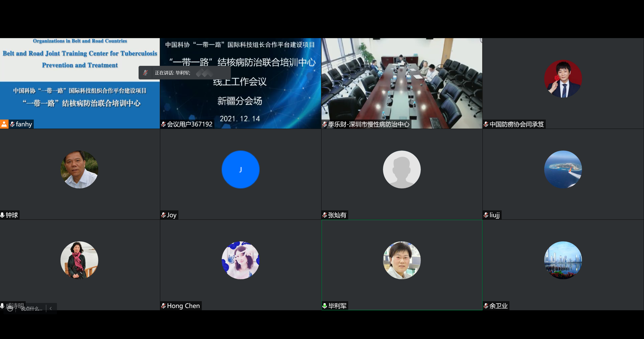Click liujj's island aerial photo avatar

(563, 169)
